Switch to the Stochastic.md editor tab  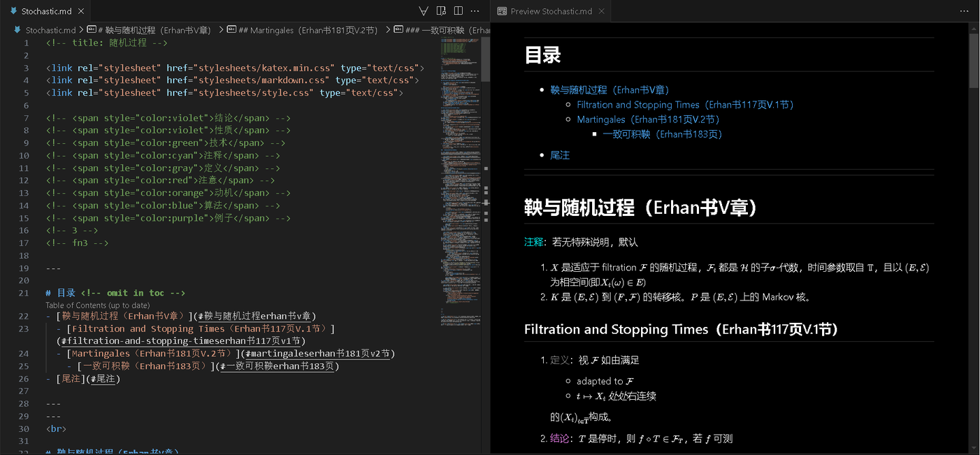click(x=44, y=11)
